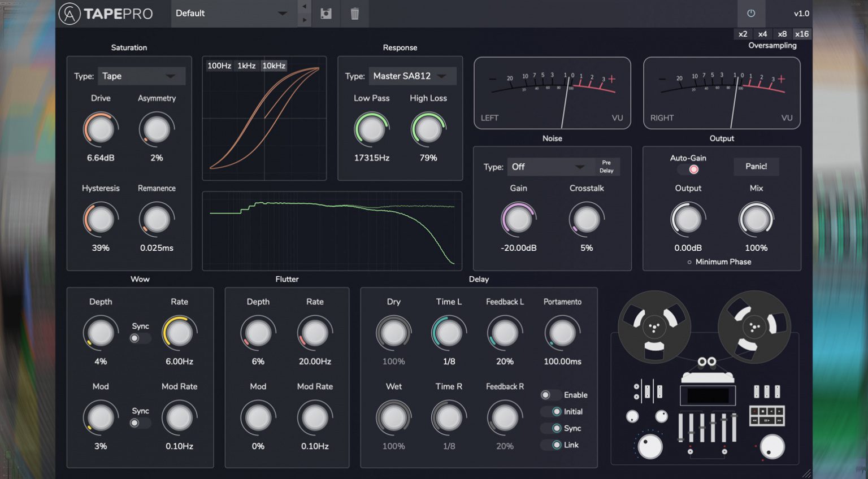Click the Portamento knob
This screenshot has height=479, width=868.
coord(562,333)
